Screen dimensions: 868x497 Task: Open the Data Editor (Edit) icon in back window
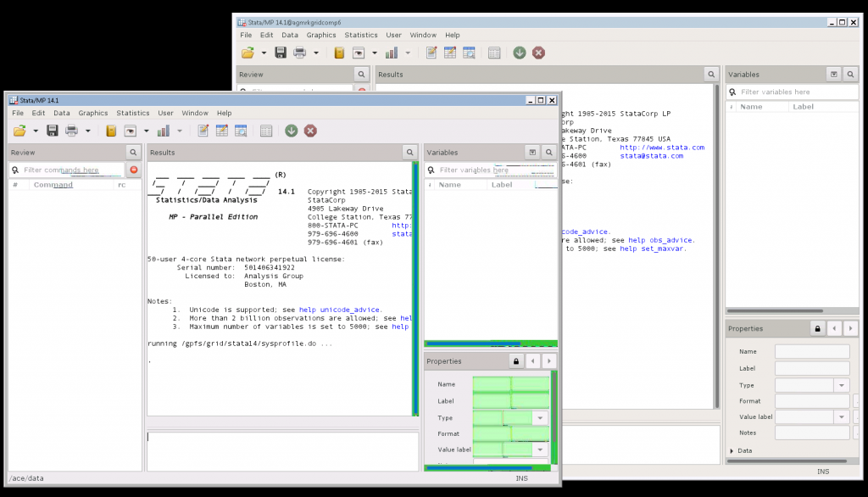click(x=450, y=53)
